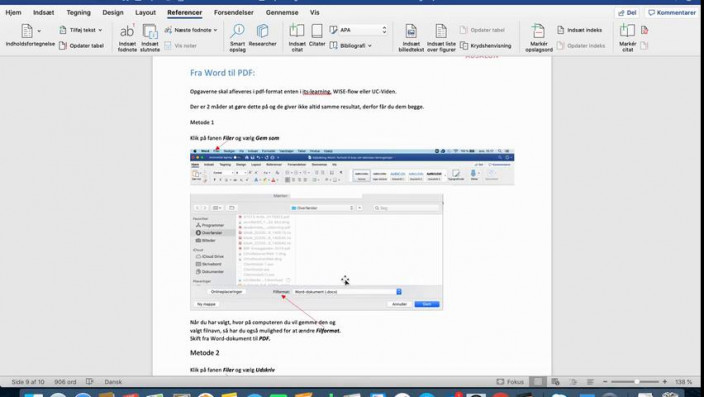Toggle Fokus mode in status bar
This screenshot has width=704, height=397.
point(510,382)
